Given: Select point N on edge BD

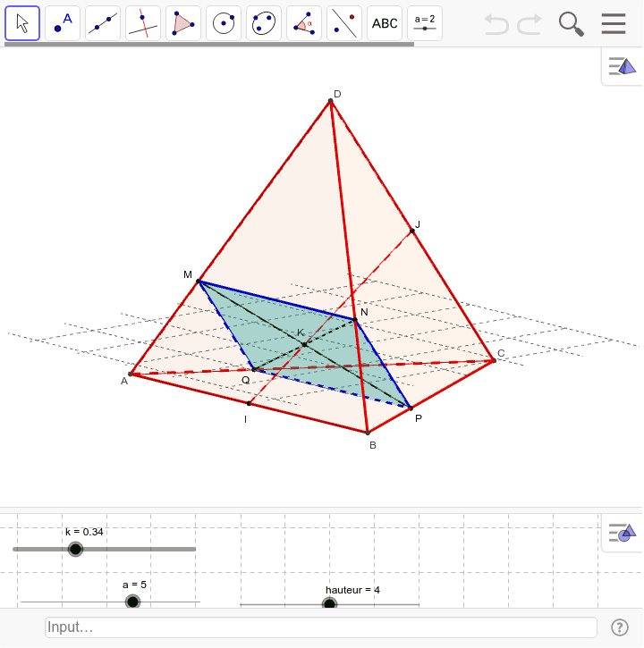Looking at the screenshot, I should [355, 320].
